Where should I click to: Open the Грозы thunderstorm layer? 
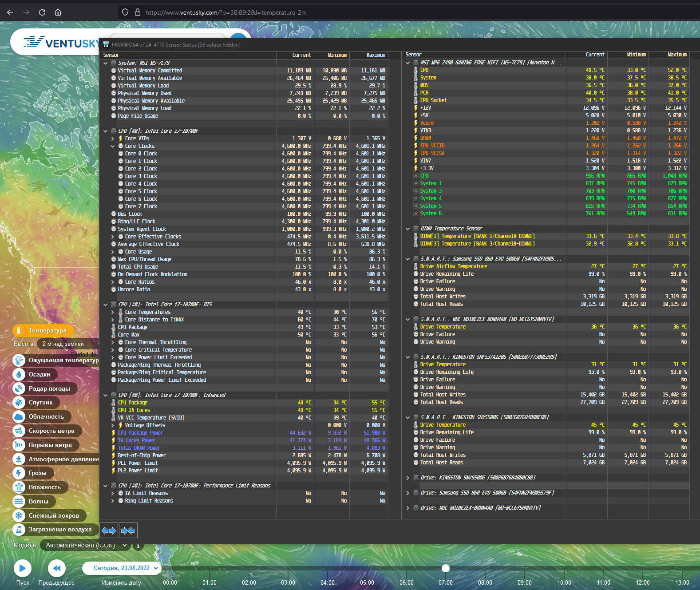[x=33, y=473]
